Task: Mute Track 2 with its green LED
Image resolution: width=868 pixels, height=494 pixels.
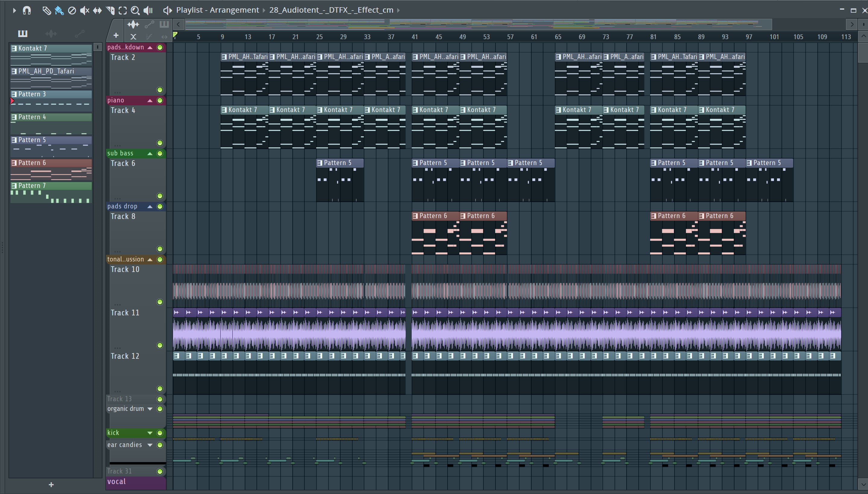Action: 159,90
